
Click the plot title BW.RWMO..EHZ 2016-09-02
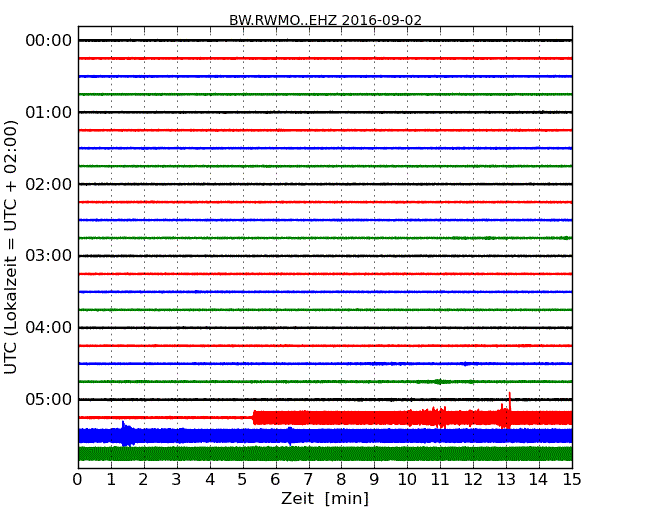(325, 20)
